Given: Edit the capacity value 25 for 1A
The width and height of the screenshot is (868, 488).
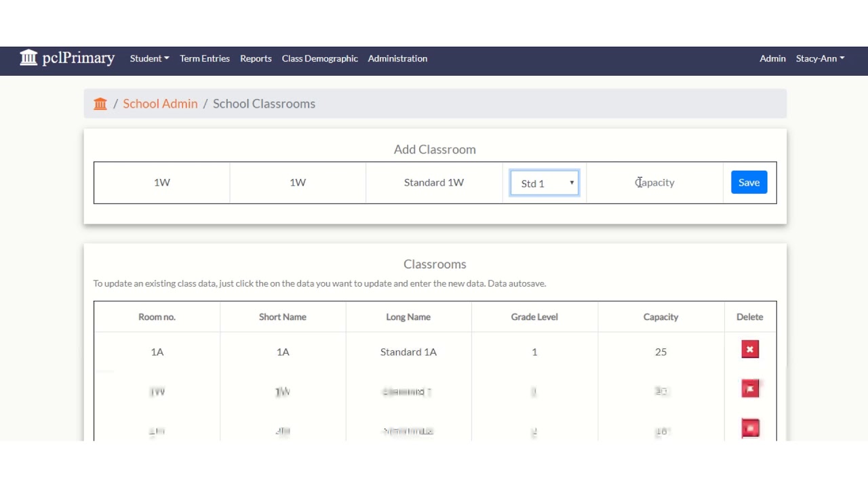Looking at the screenshot, I should (660, 352).
